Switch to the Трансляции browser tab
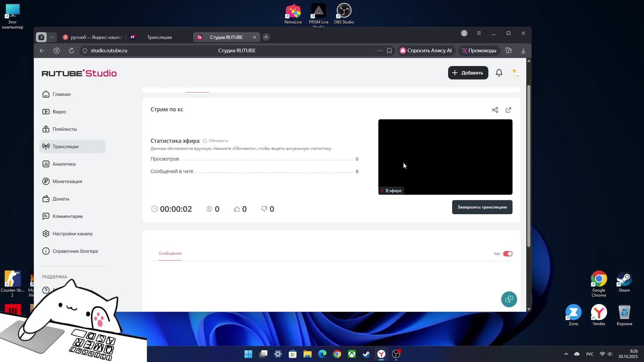Screen dimensions: 644x362 click(159, 37)
